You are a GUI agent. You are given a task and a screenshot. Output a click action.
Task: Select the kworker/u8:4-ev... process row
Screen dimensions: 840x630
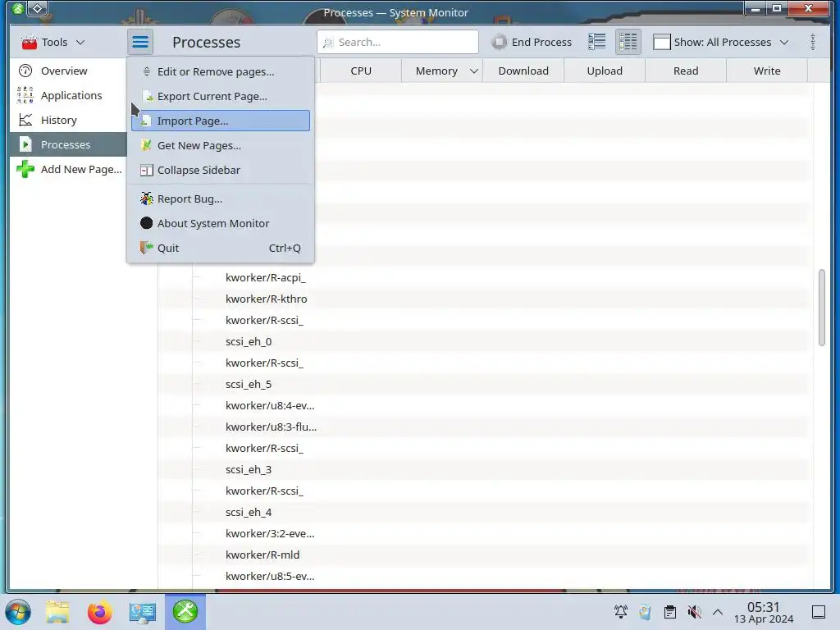(483, 405)
